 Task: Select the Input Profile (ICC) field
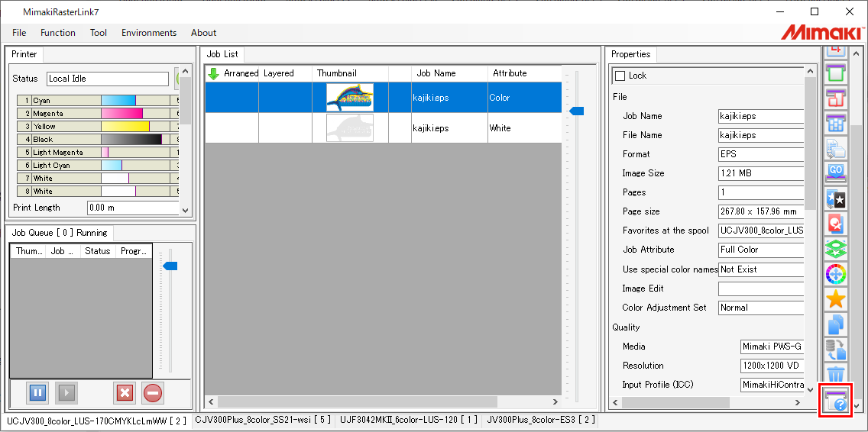772,385
